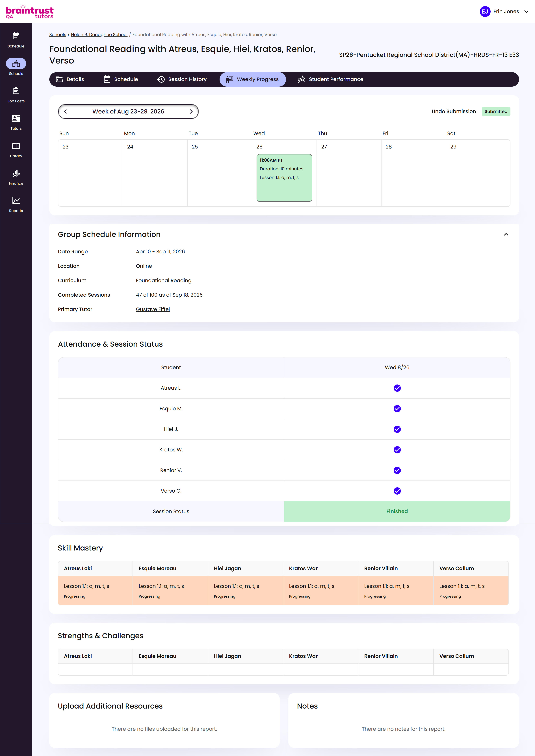Click Hiei J. attendance checkmark
The width and height of the screenshot is (535, 756).
397,429
